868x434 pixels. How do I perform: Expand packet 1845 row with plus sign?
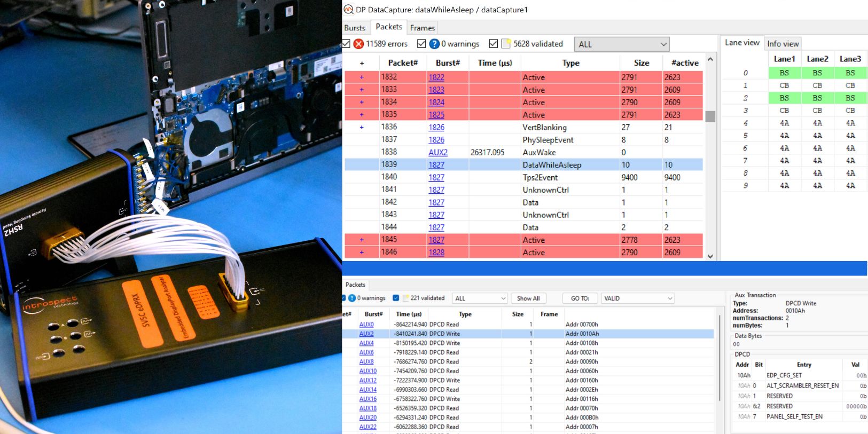click(x=362, y=240)
